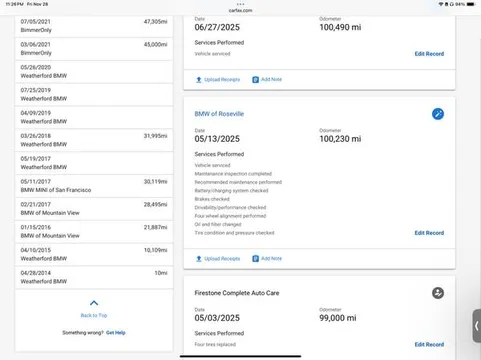Click the gray user icon on Firestone record
Screen dimensions: 481x360
click(x=438, y=293)
